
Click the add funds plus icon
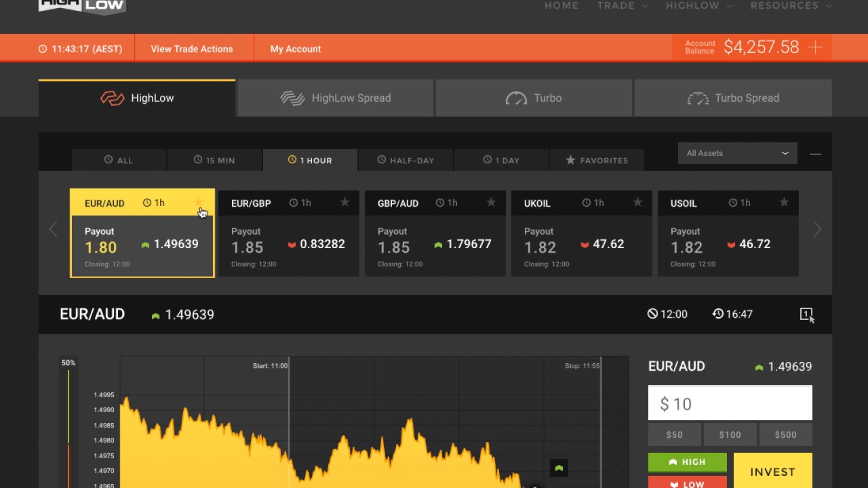[x=816, y=47]
